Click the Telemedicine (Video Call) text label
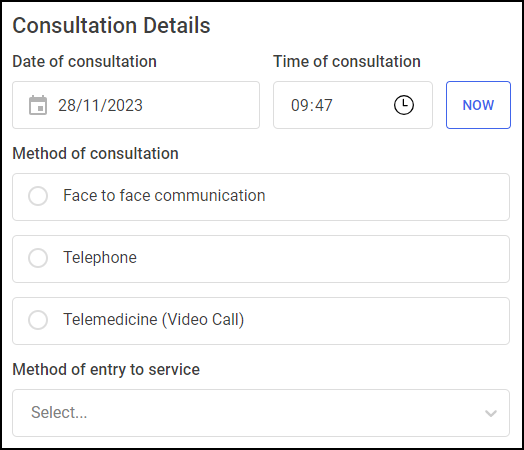Viewport: 524px width, 450px height. tap(154, 320)
